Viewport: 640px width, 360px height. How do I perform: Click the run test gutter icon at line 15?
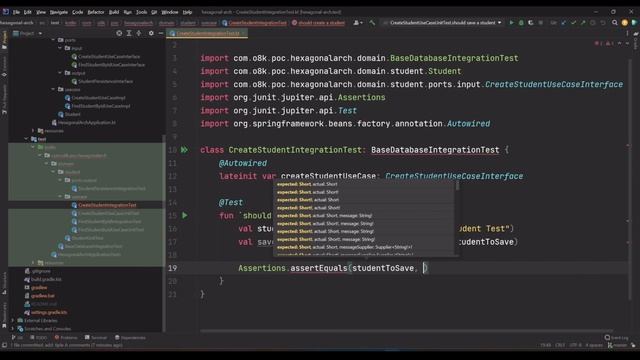pos(185,215)
